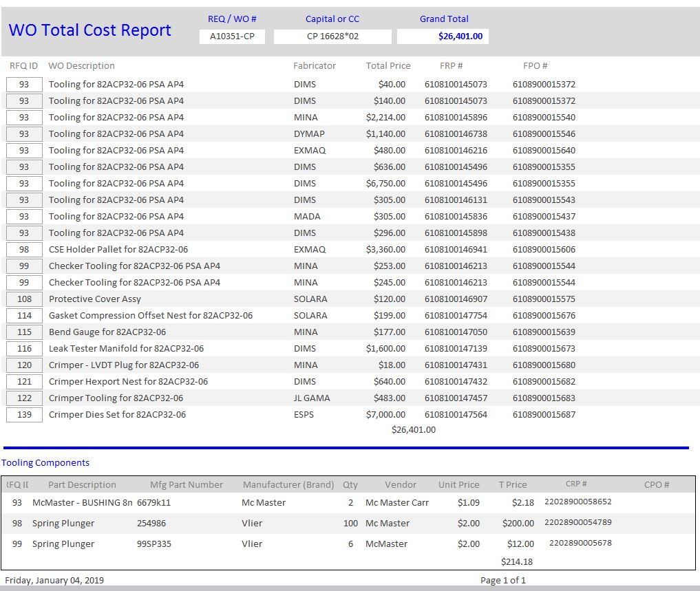Viewport: 700px width, 591px height.
Task: Click RFQ ID box 122
Action: pos(24,398)
